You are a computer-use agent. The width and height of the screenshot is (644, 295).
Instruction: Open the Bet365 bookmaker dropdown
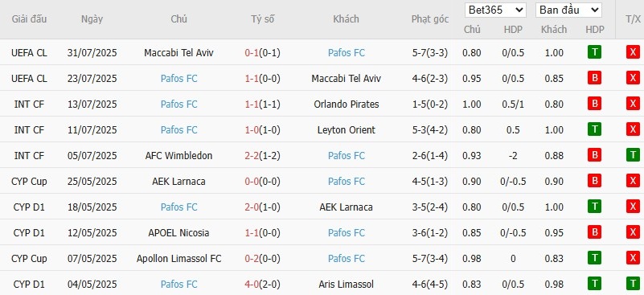coord(495,10)
